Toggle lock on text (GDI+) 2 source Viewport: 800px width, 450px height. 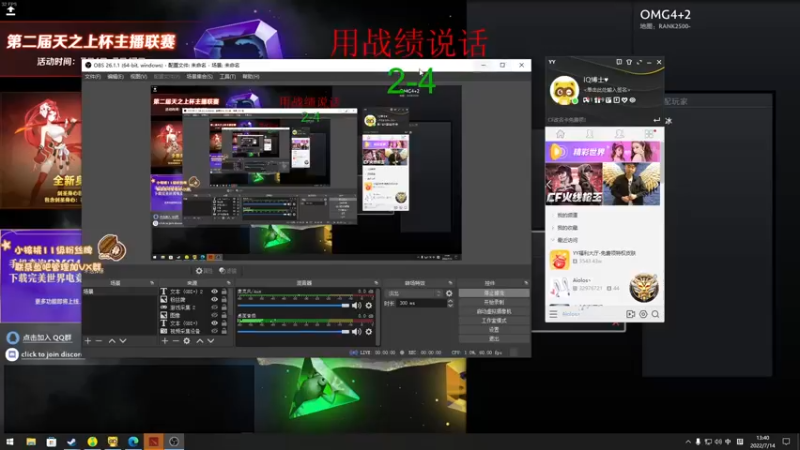(x=224, y=292)
